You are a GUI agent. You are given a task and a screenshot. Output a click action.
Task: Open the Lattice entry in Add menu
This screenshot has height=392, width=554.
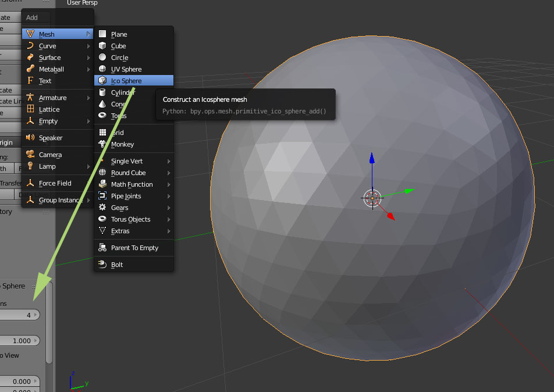click(x=57, y=109)
